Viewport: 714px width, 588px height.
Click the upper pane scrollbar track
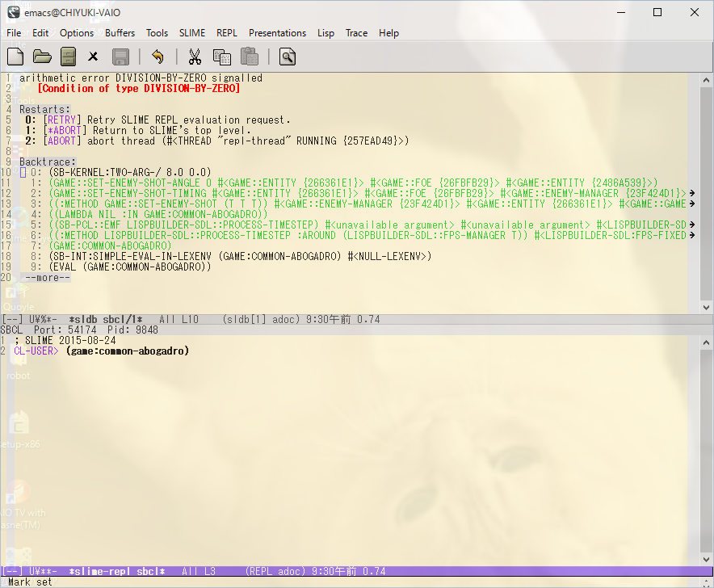pos(706,194)
